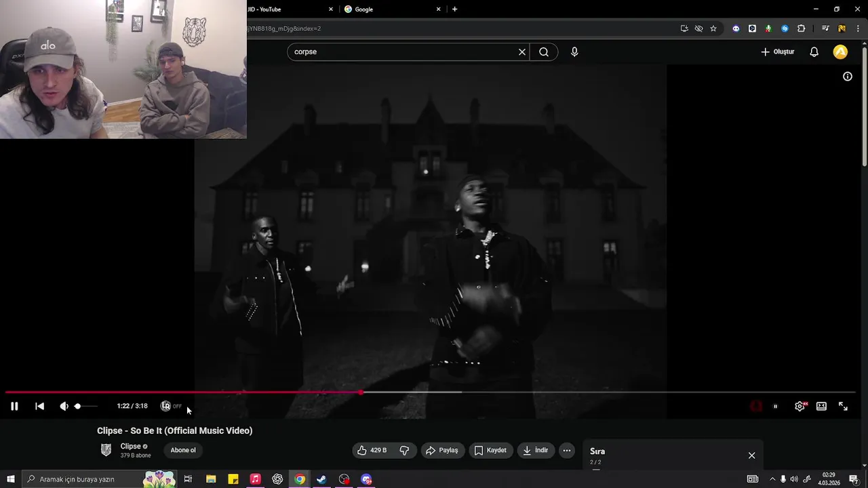Open player settings gear icon
This screenshot has height=488, width=868.
[x=800, y=406]
